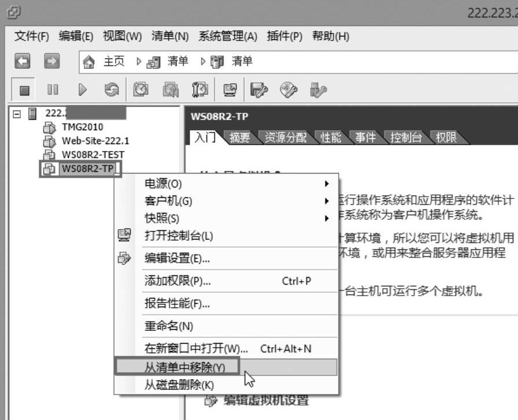Click the Revert to Snapshot toolbar icon
Screen dimensions: 518x420
tap(171, 90)
